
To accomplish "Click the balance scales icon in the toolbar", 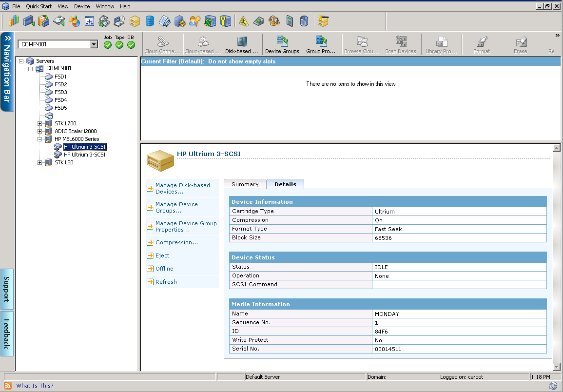I will tap(274, 21).
